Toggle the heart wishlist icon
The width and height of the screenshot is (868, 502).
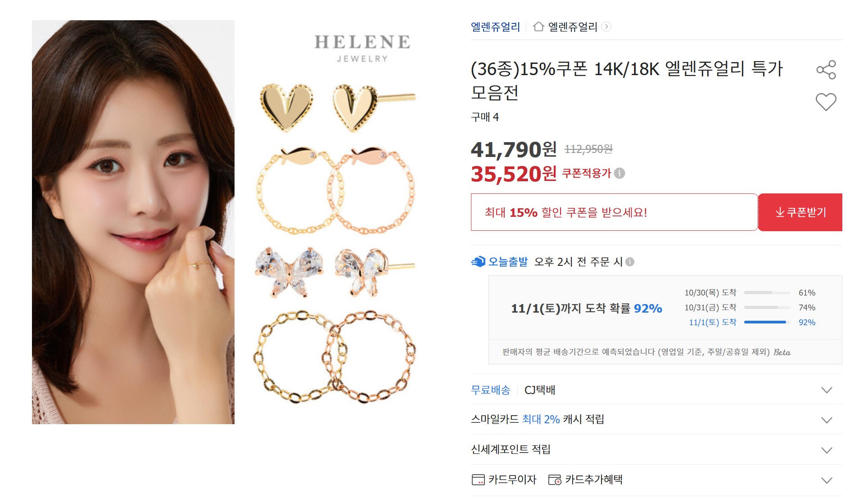coord(826,102)
